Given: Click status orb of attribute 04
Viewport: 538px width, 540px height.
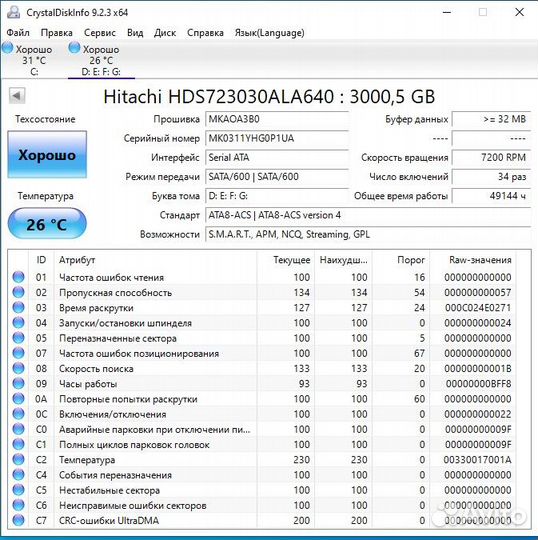Looking at the screenshot, I should [x=18, y=322].
